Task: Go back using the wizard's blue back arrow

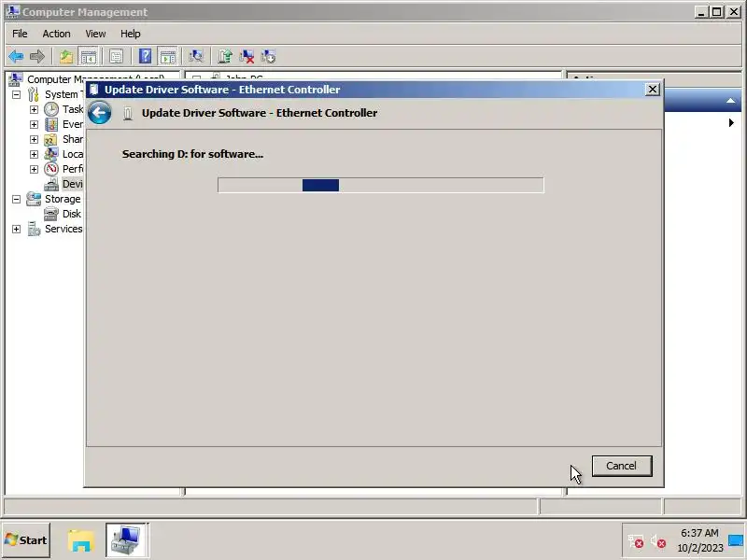Action: pyautogui.click(x=100, y=113)
